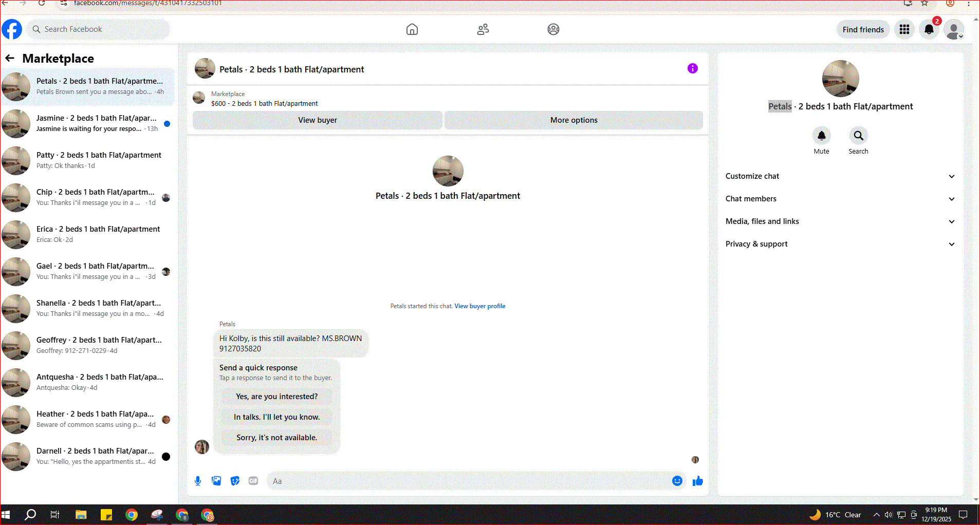This screenshot has height=525, width=980.
Task: Record a voice clip with the microphone icon
Action: pyautogui.click(x=198, y=481)
